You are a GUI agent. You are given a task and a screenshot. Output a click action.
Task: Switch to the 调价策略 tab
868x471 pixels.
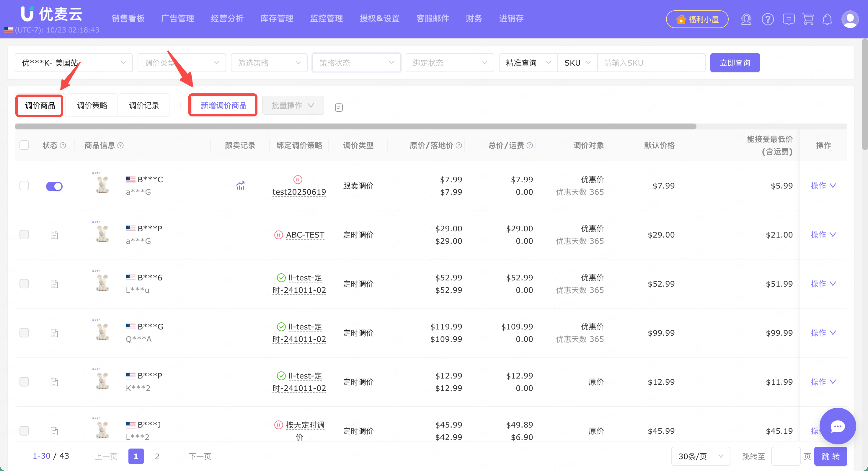92,105
